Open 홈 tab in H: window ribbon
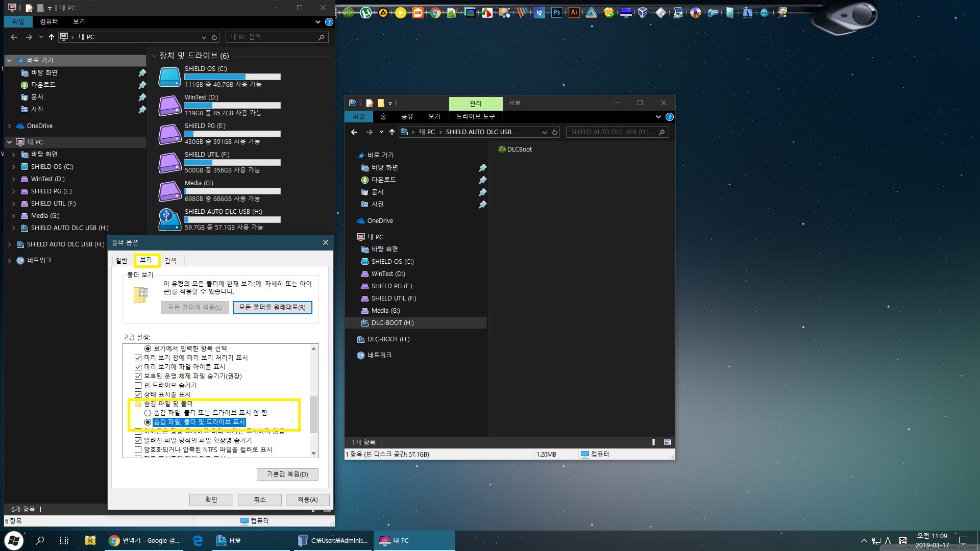Image resolution: width=980 pixels, height=551 pixels. click(383, 116)
